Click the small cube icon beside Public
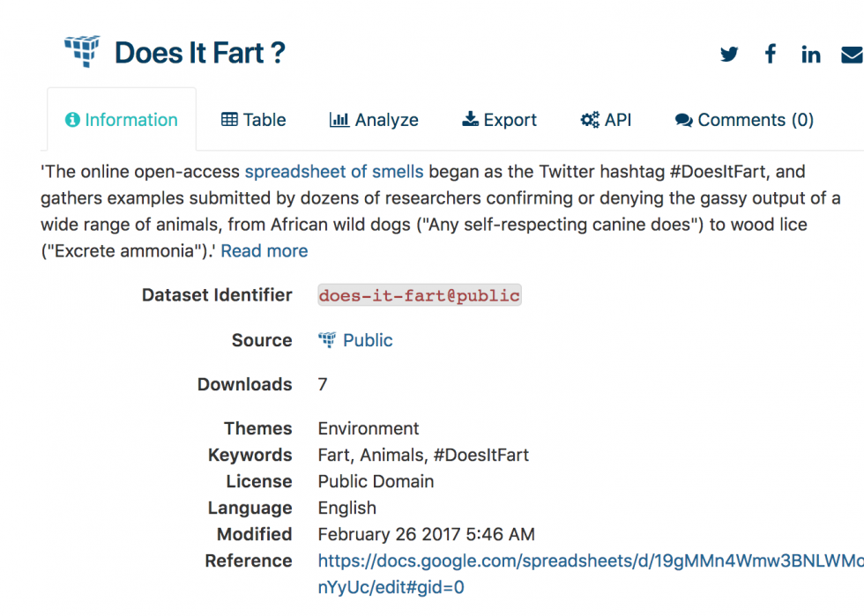Viewport: 864px width, 616px height. click(x=327, y=340)
